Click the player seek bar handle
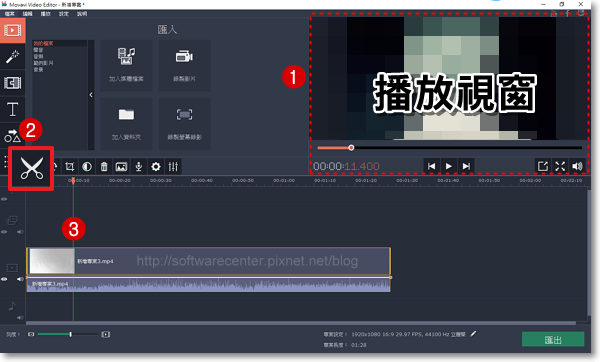Viewport: 600px width, 362px height. point(351,147)
